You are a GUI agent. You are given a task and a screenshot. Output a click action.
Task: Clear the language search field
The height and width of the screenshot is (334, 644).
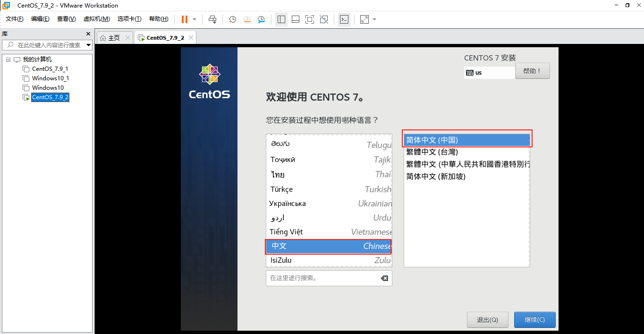click(385, 278)
